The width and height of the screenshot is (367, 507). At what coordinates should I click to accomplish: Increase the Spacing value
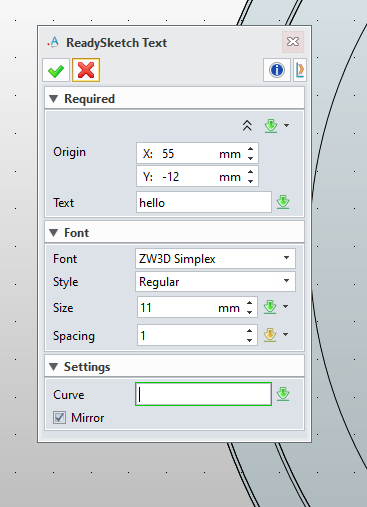pos(250,331)
